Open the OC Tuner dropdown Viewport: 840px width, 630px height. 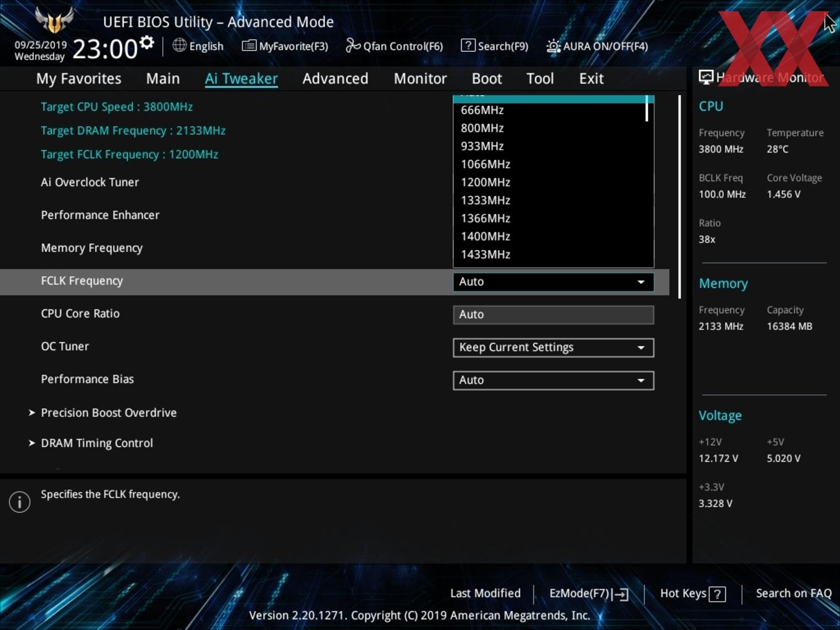pos(553,347)
